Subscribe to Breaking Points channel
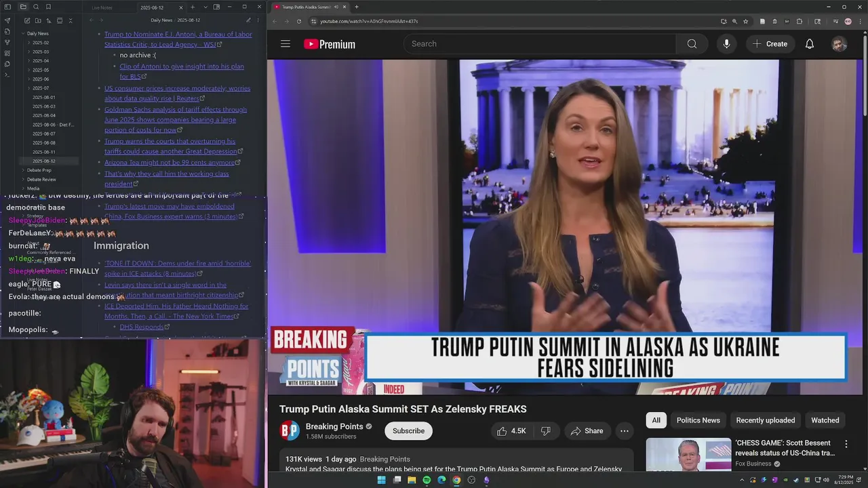This screenshot has width=868, height=488. coord(408,431)
